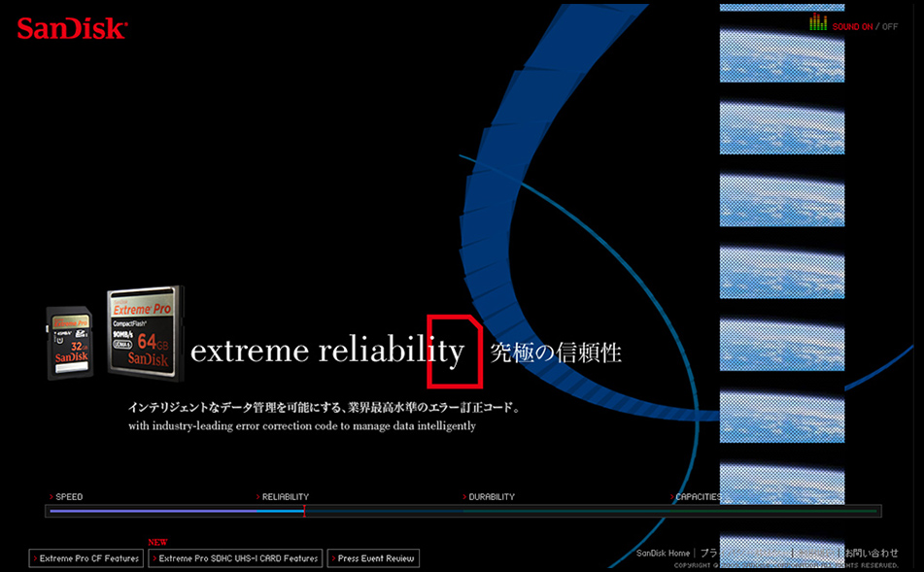This screenshot has height=572, width=924.
Task: Open Extreme Pro CF Features
Action: tap(88, 558)
